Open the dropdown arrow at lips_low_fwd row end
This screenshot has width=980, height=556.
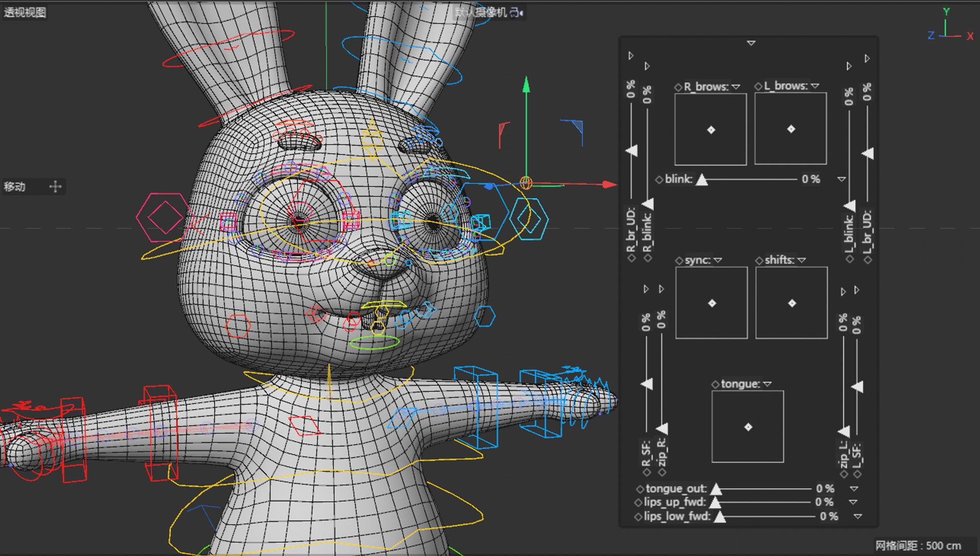click(857, 516)
